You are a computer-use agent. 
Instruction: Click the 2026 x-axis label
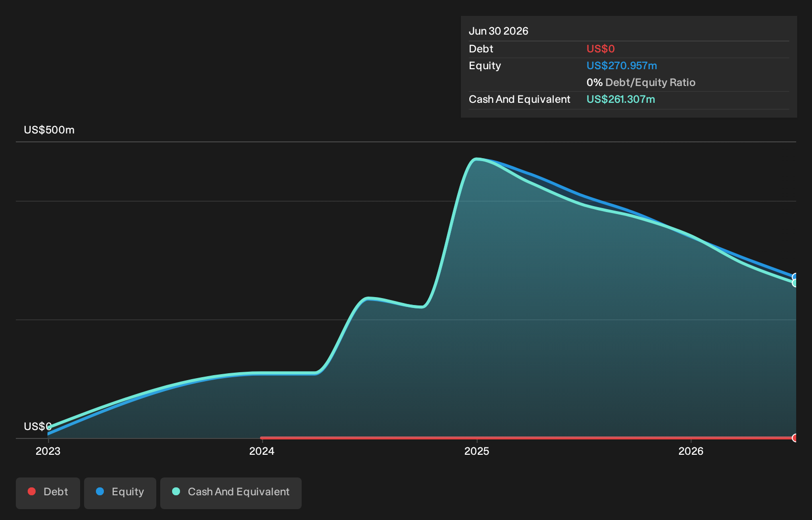(x=691, y=451)
